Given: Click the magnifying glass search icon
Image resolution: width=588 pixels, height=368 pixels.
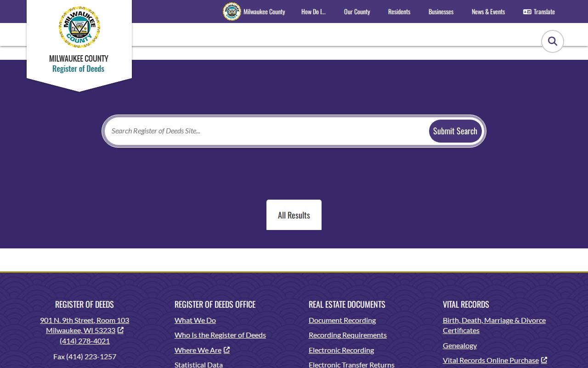Looking at the screenshot, I should [553, 41].
